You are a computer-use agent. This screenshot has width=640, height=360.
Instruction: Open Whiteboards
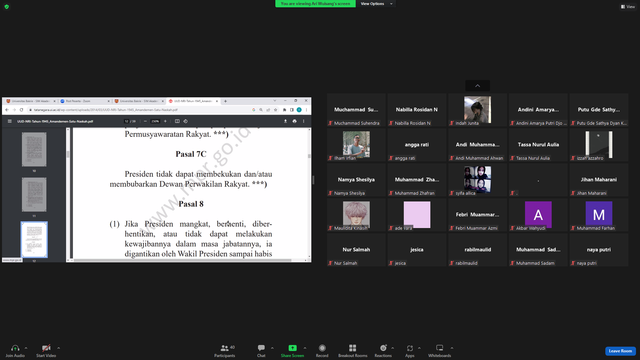pos(440,351)
